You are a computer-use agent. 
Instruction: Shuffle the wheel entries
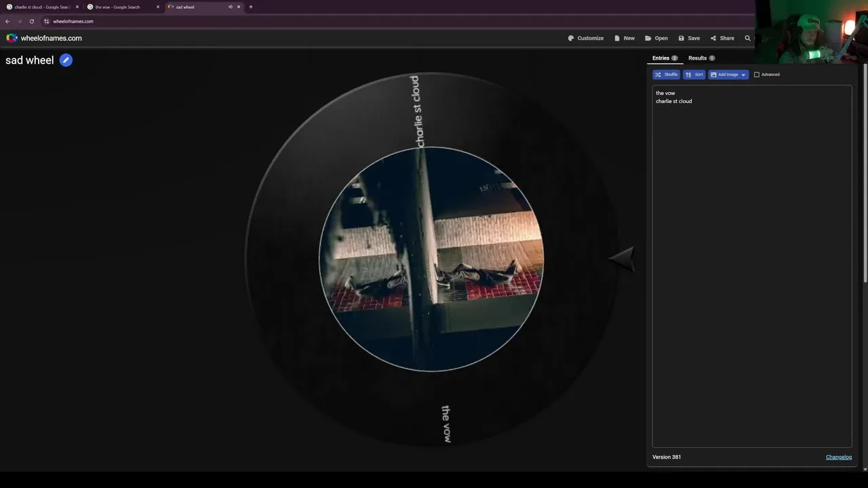tap(666, 75)
